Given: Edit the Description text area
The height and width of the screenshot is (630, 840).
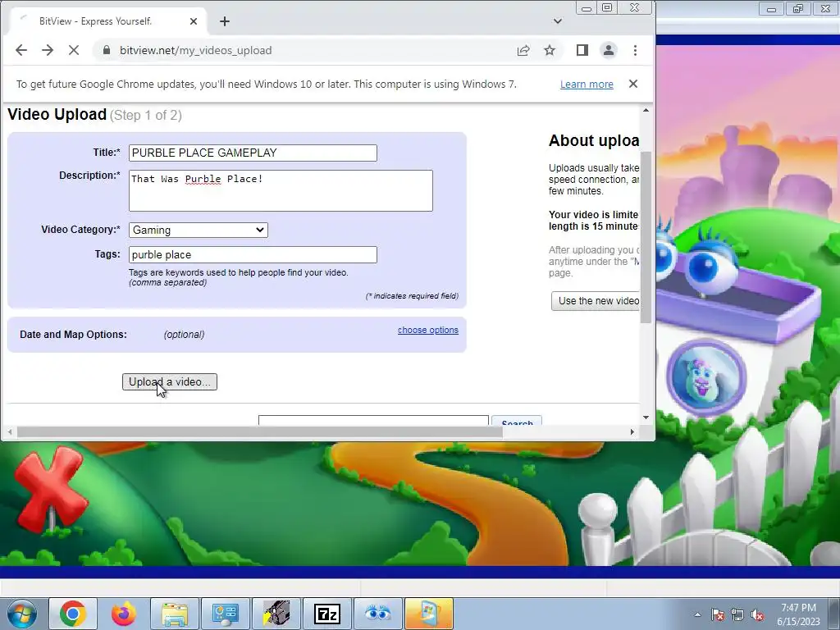Looking at the screenshot, I should click(281, 190).
